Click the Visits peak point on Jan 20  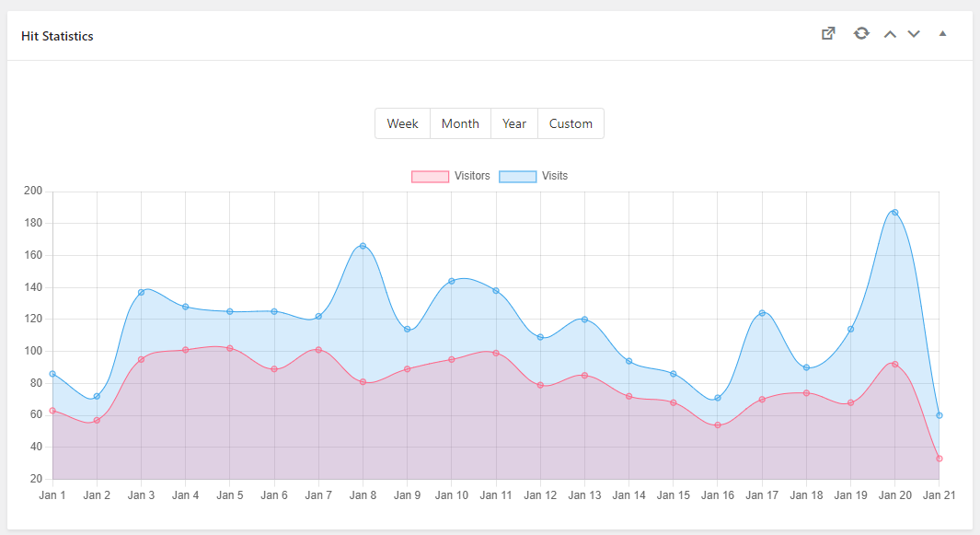click(x=894, y=213)
